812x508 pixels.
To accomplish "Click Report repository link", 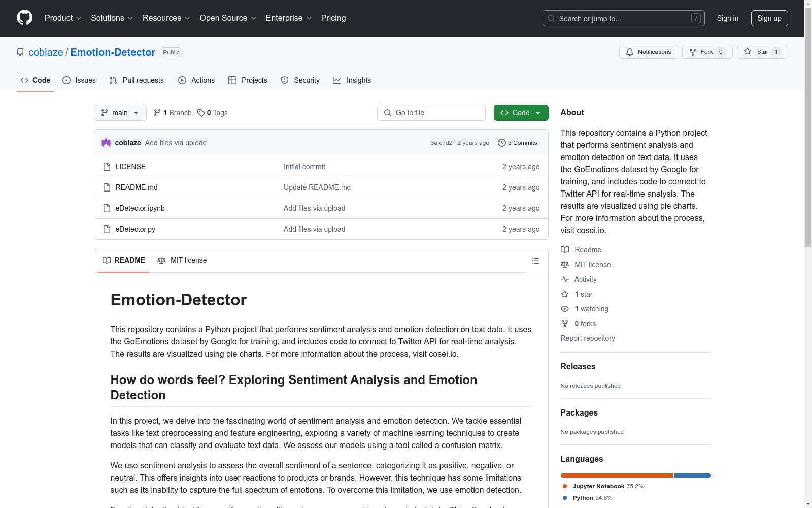I will click(588, 338).
